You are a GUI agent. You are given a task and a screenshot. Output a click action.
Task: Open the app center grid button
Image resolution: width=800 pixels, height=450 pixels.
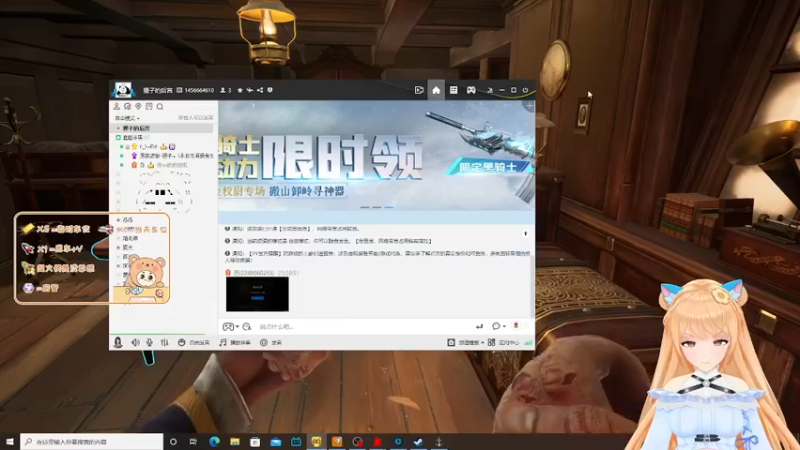[503, 342]
